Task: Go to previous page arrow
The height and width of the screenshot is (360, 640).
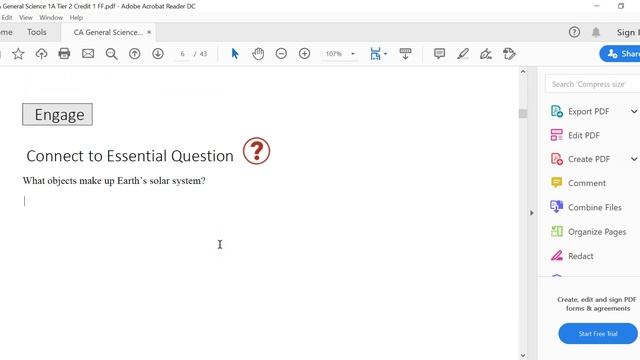Action: pyautogui.click(x=135, y=53)
